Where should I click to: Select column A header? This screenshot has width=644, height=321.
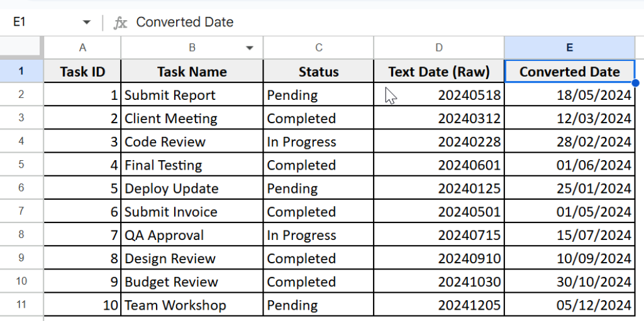click(82, 48)
